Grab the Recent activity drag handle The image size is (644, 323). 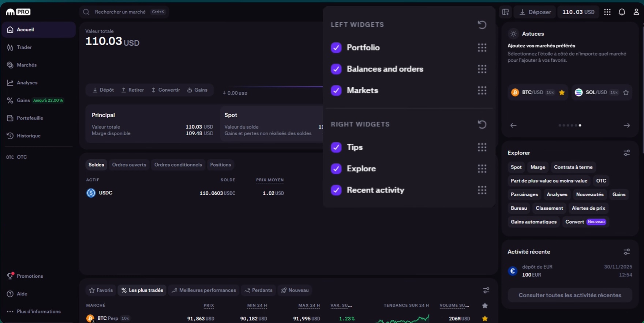(482, 190)
